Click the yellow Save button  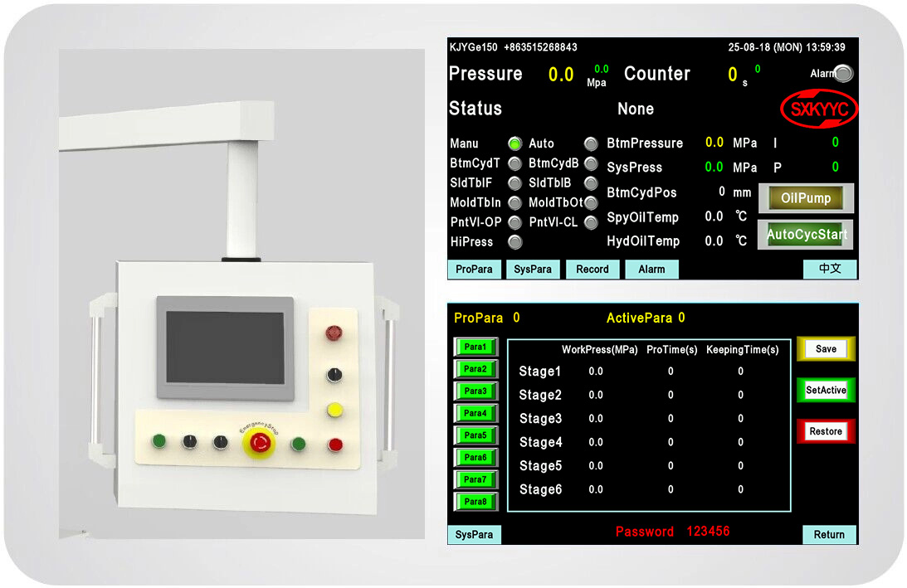click(826, 349)
